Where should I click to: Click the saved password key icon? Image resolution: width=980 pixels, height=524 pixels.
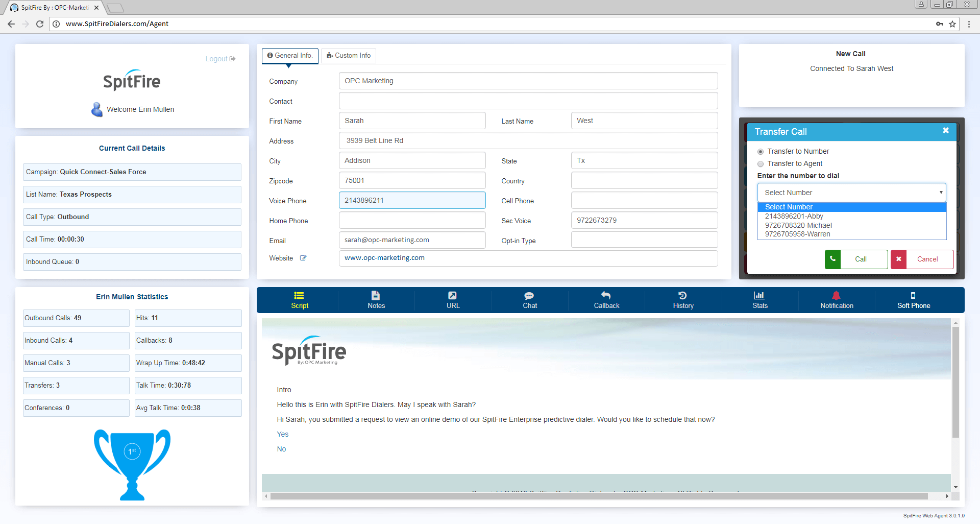pos(940,24)
